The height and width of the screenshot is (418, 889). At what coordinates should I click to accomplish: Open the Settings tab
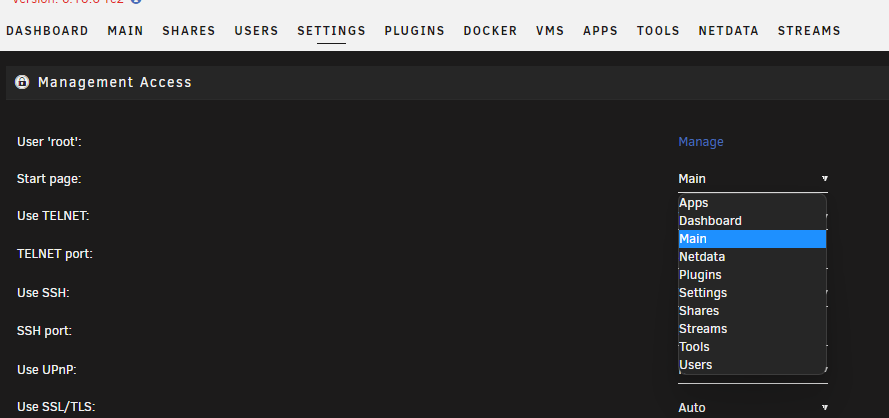click(x=331, y=31)
